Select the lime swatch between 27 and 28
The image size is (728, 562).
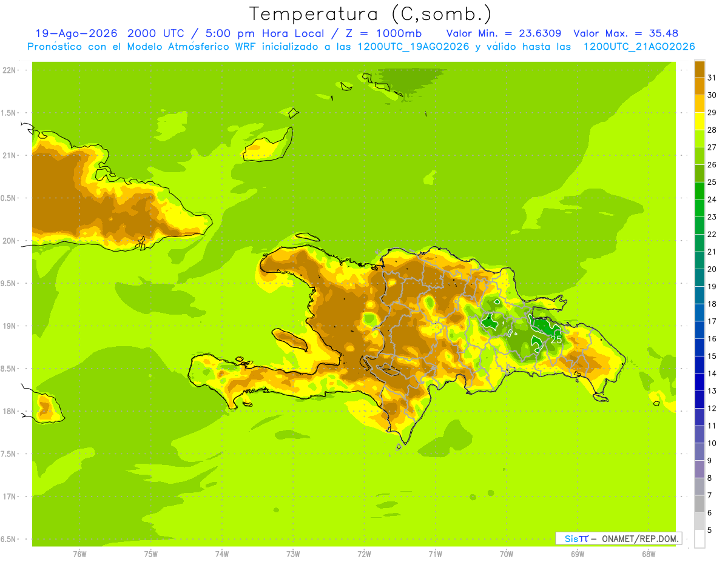tap(699, 138)
